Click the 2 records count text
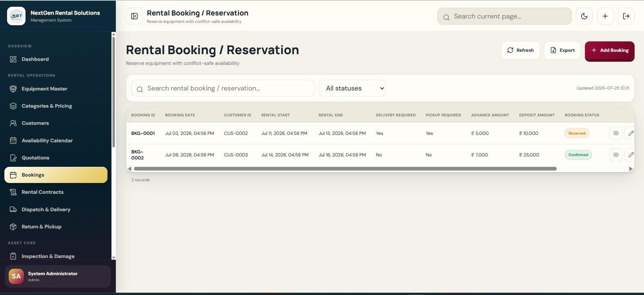The width and height of the screenshot is (644, 295). (140, 180)
